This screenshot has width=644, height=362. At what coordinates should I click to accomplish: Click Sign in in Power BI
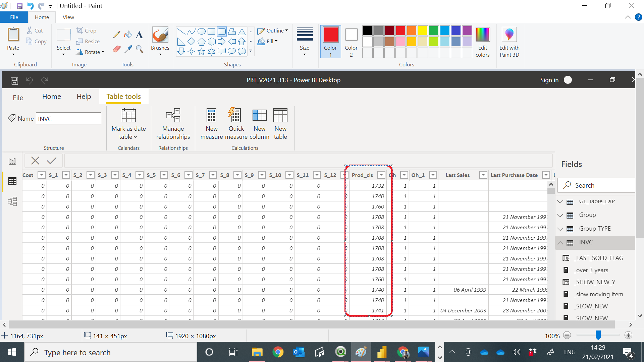click(549, 80)
